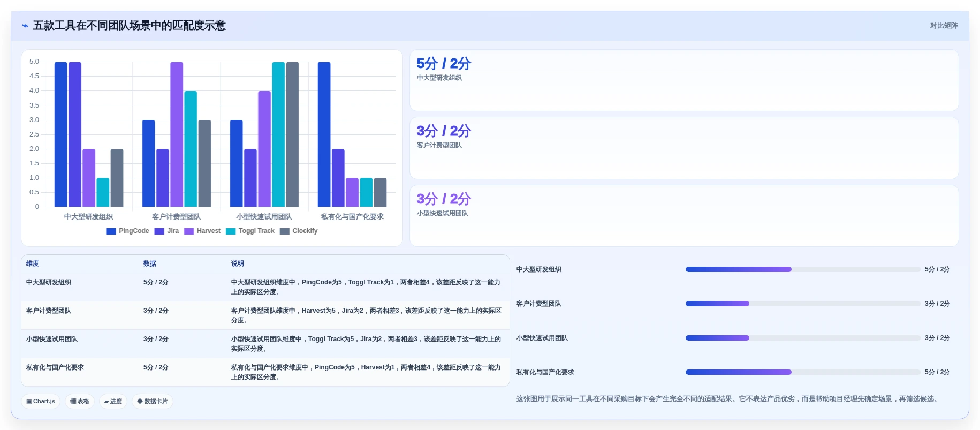Select the 私有化与国产化要求 table row name

click(55, 367)
